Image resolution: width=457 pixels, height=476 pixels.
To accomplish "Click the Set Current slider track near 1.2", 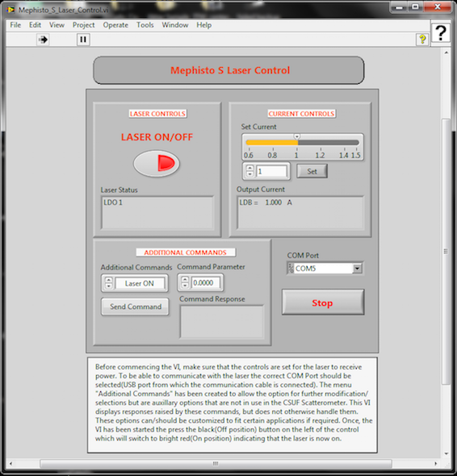I will (321, 142).
